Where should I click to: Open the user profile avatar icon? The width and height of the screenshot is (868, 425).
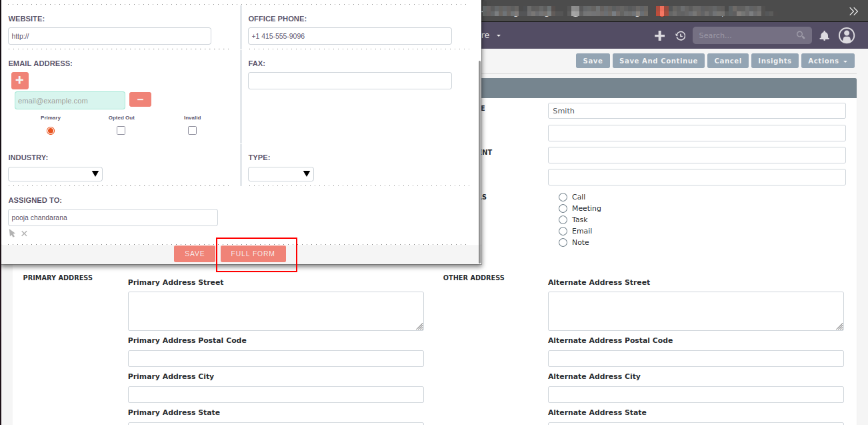[x=847, y=35]
